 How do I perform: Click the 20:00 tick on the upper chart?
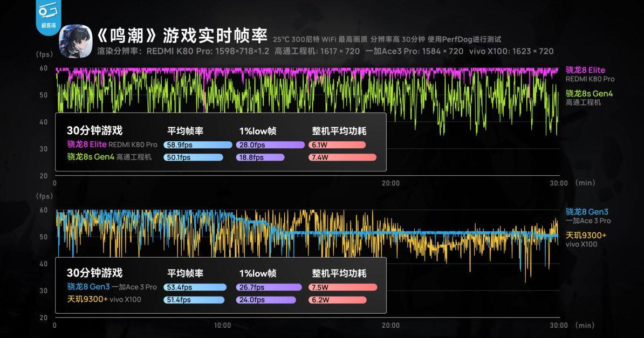pyautogui.click(x=390, y=183)
